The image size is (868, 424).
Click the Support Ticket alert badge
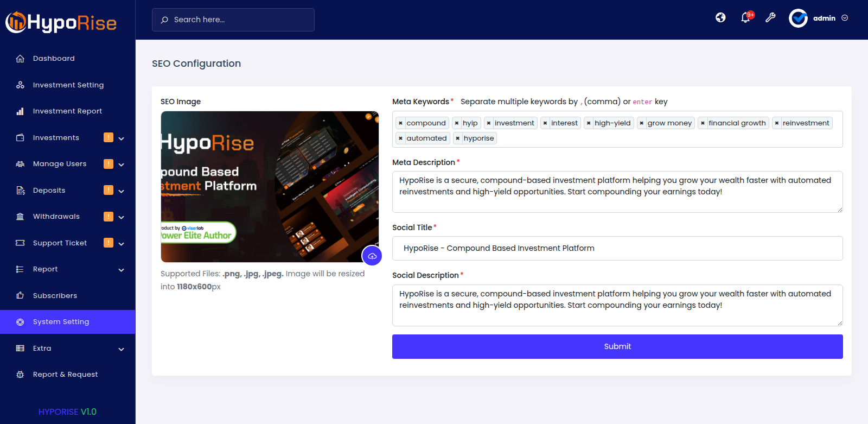pyautogui.click(x=108, y=243)
